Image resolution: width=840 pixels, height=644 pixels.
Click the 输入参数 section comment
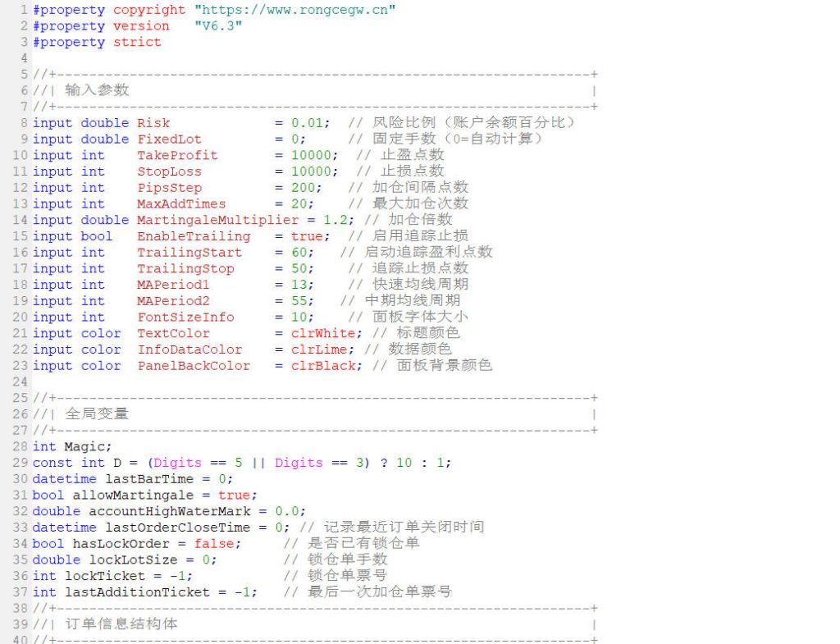(97, 90)
